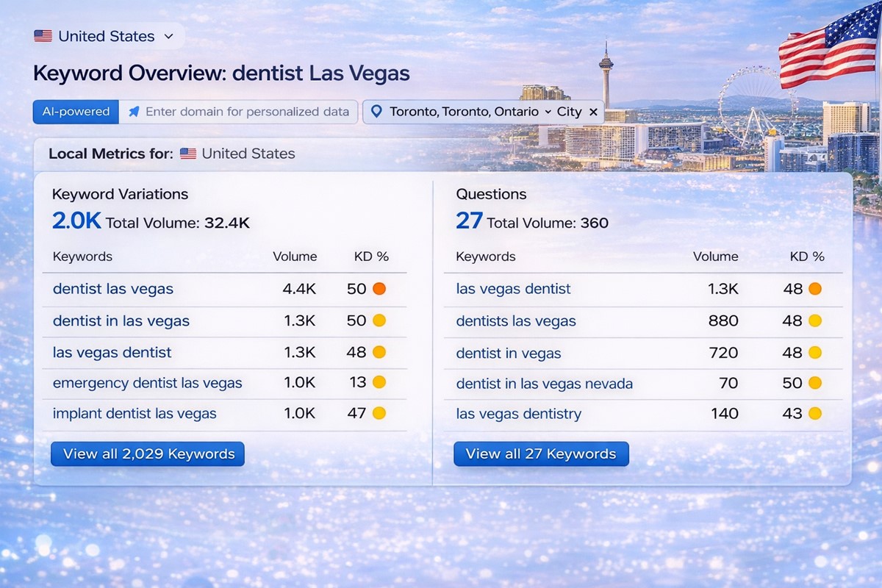The height and width of the screenshot is (588, 882).
Task: Click the location pin icon on the Toronto chip
Action: 377,112
